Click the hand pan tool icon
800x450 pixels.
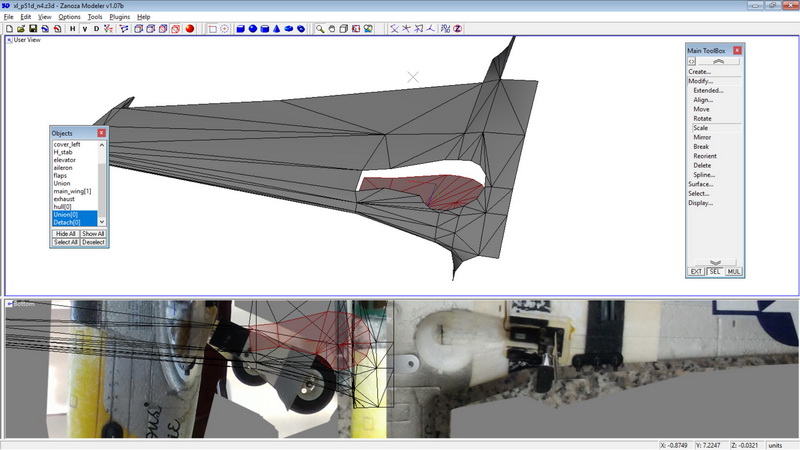coord(332,29)
